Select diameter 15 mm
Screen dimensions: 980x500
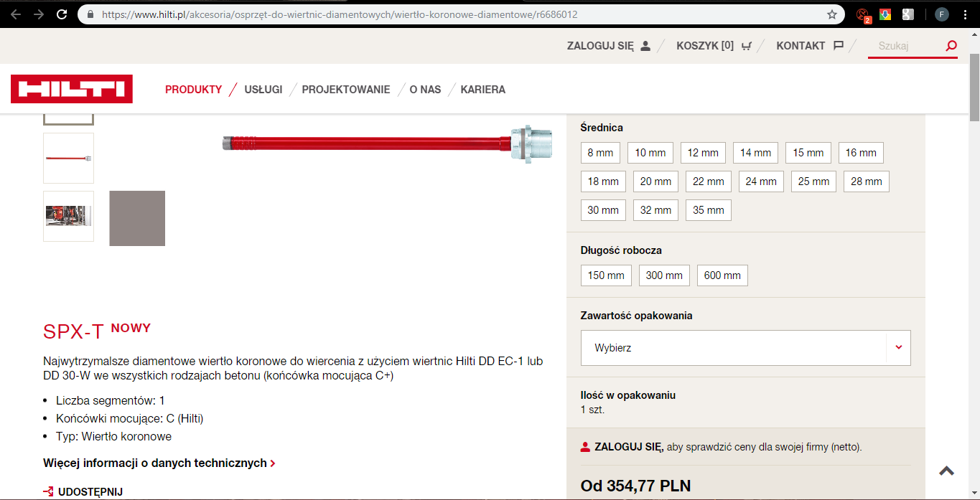point(808,153)
